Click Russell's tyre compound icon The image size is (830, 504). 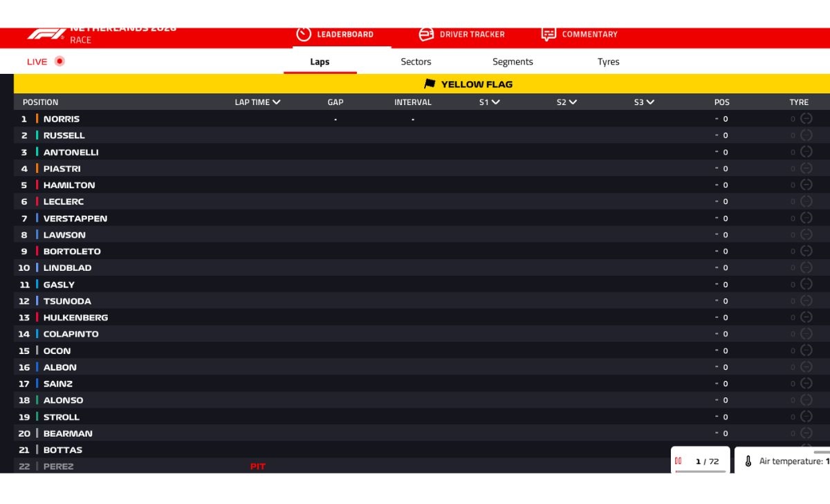coord(806,135)
